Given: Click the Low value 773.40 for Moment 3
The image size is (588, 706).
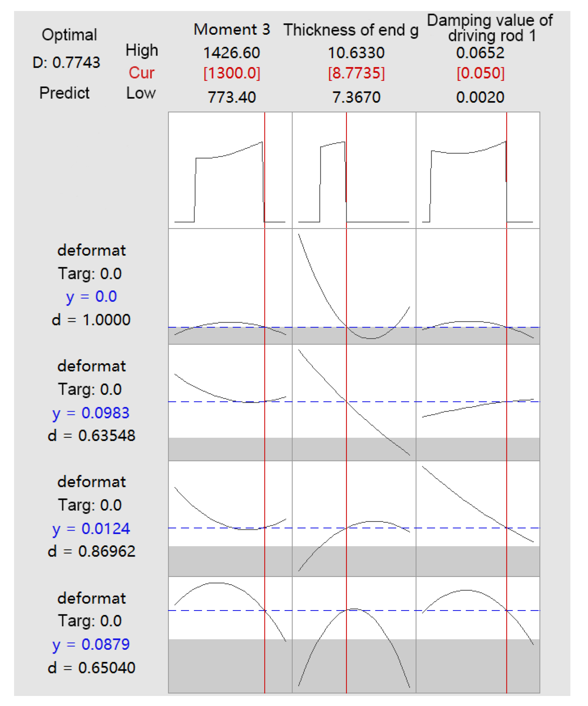Looking at the screenshot, I should coord(232,95).
